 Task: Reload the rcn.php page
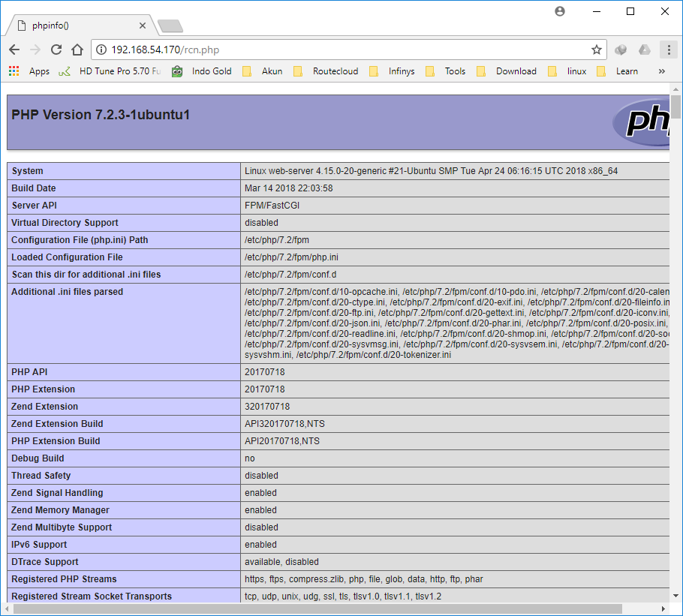[56, 50]
